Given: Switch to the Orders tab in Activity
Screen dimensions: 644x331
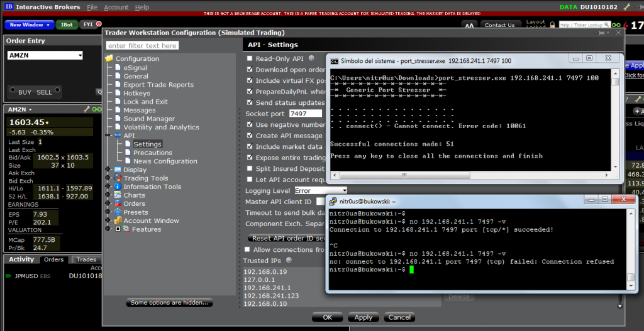Looking at the screenshot, I should click(54, 259).
